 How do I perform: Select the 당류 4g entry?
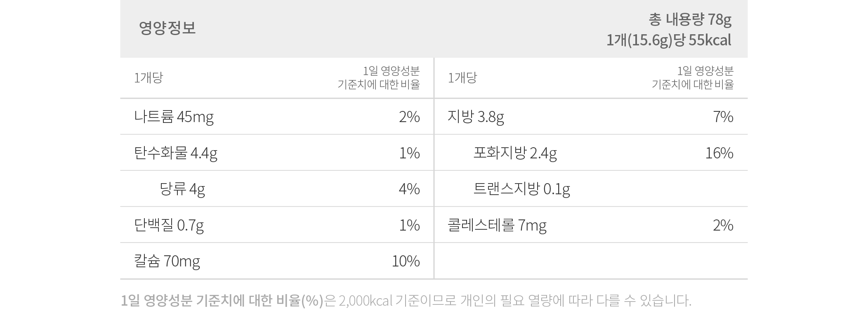tap(182, 189)
